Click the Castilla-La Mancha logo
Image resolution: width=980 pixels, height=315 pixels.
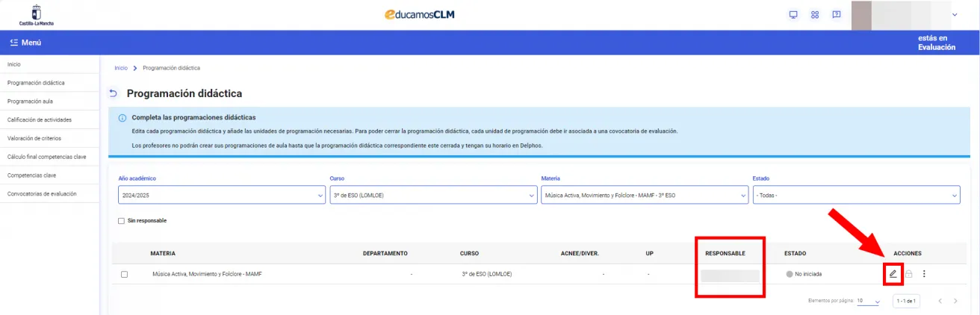pos(36,15)
